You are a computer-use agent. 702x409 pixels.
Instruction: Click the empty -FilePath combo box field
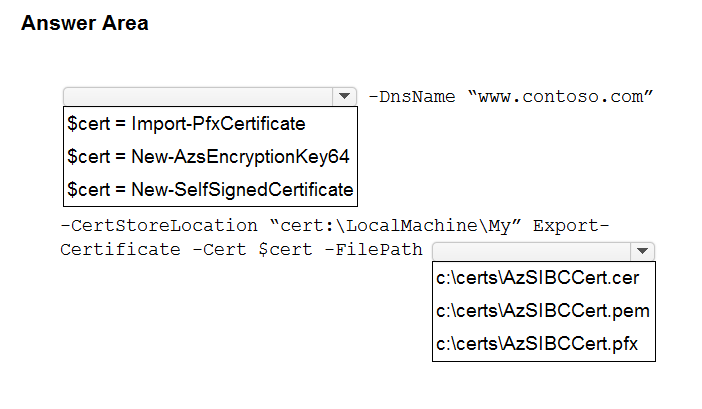pos(531,250)
